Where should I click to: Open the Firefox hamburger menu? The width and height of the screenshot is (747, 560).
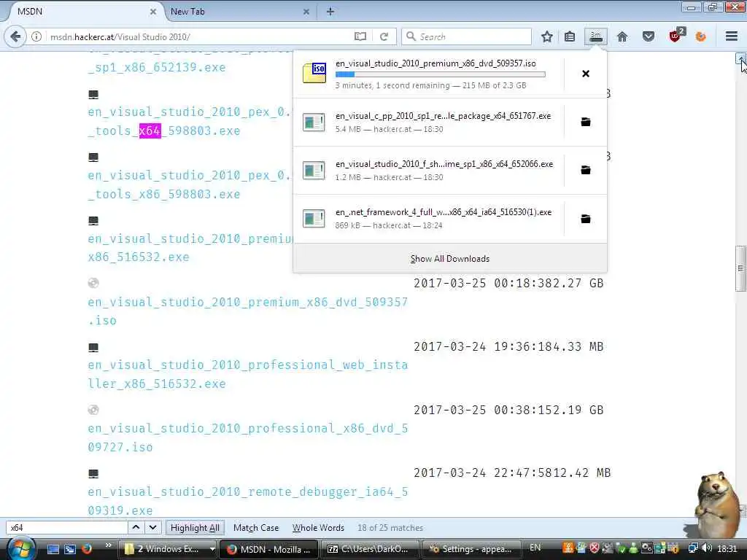point(732,36)
